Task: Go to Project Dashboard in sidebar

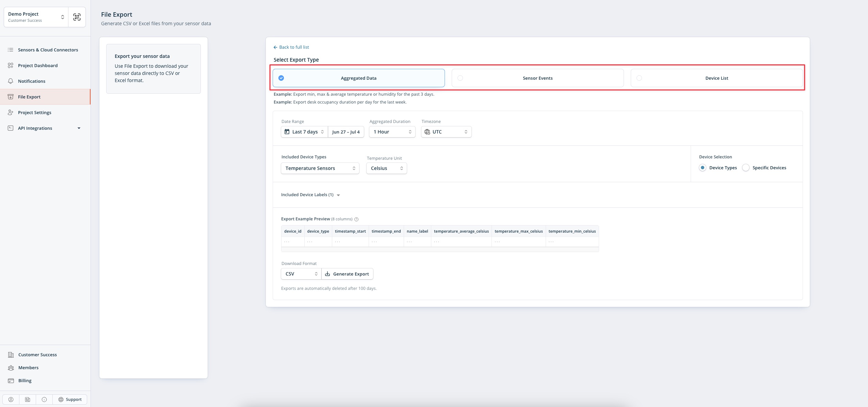Action: pyautogui.click(x=37, y=65)
